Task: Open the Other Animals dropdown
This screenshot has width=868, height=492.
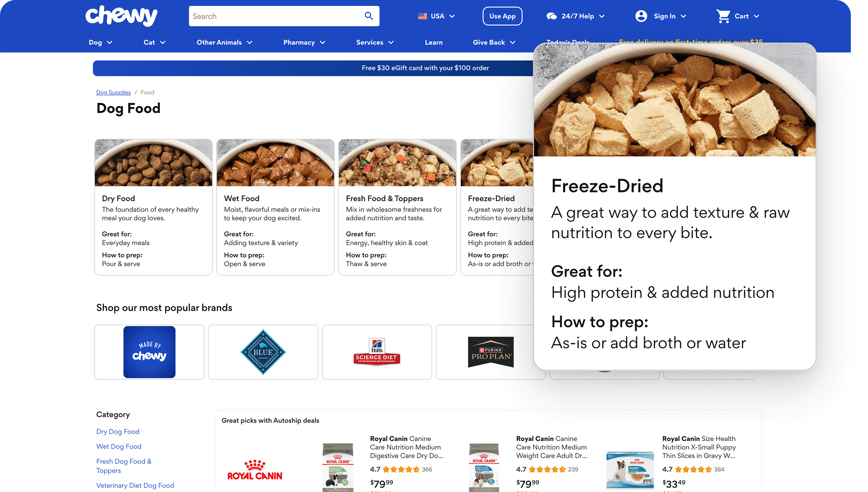Action: (x=224, y=42)
